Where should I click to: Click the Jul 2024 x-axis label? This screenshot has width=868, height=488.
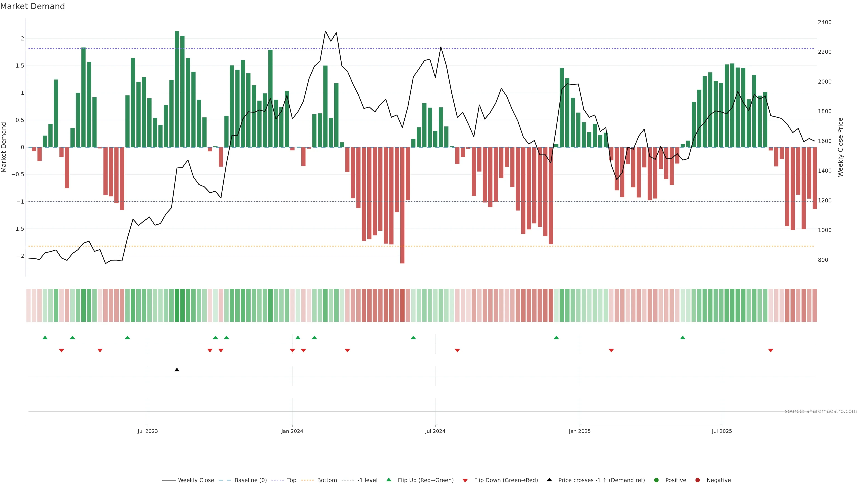pyautogui.click(x=435, y=431)
